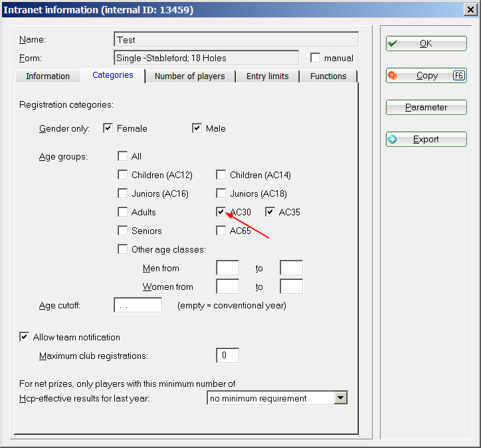The height and width of the screenshot is (448, 481).
Task: Open the Number of players tab
Action: 189,76
